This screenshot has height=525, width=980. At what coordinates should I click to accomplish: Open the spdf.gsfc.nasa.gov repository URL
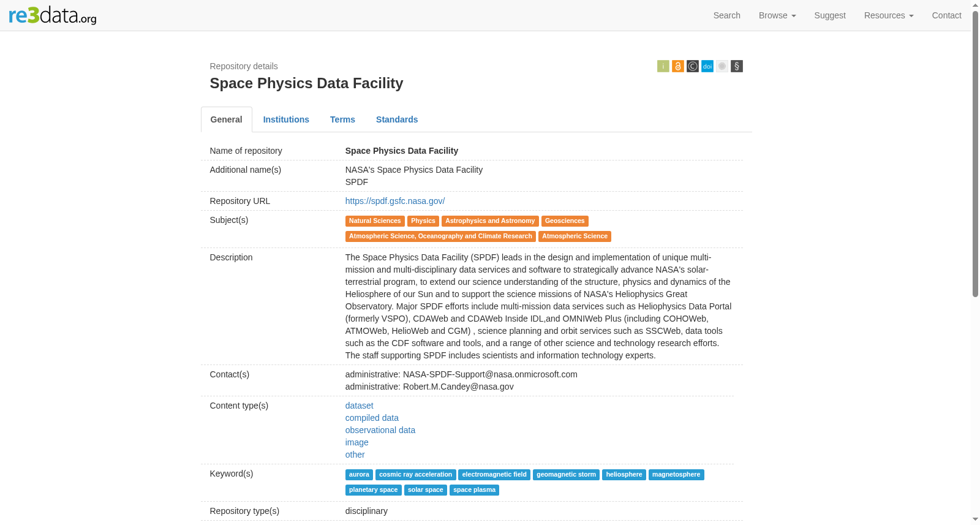[395, 201]
